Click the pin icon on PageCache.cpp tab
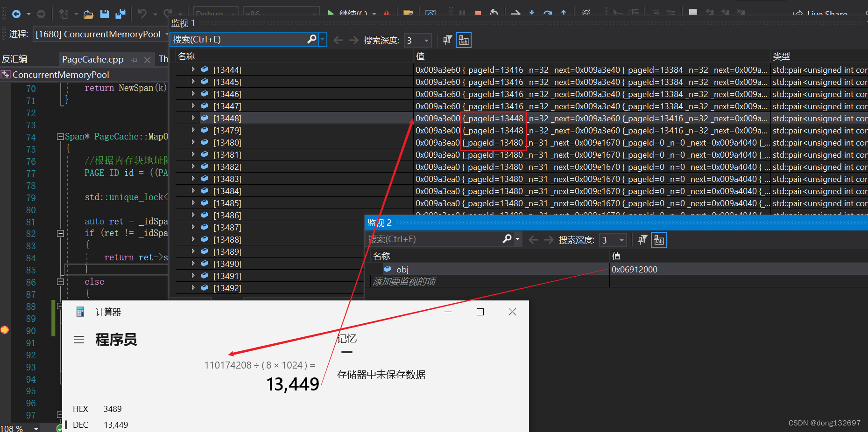The width and height of the screenshot is (868, 432). 134,60
